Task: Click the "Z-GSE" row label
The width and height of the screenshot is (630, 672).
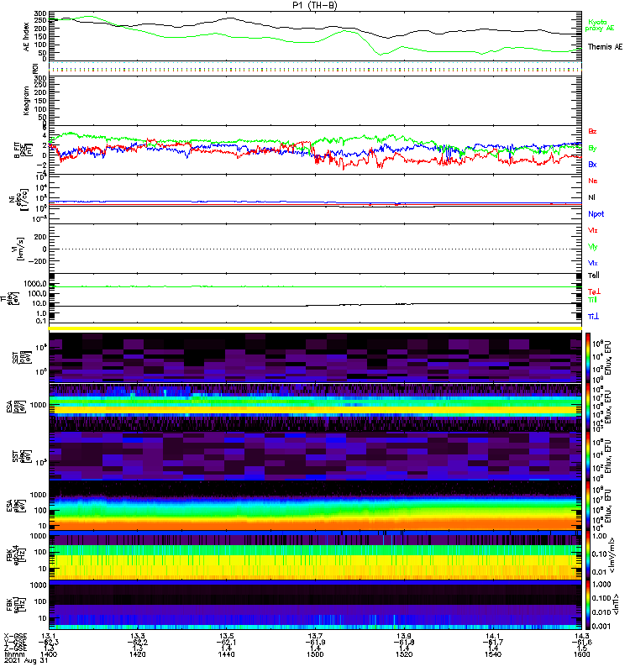Action: pos(15,648)
